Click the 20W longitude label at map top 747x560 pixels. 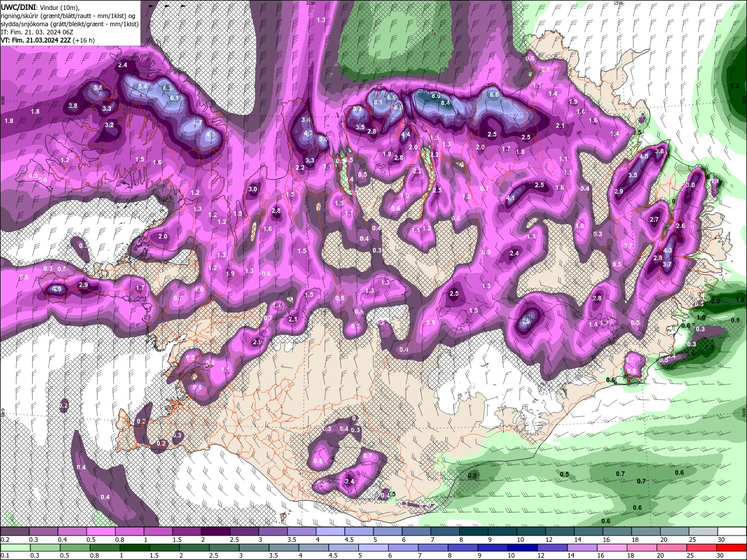pyautogui.click(x=310, y=3)
